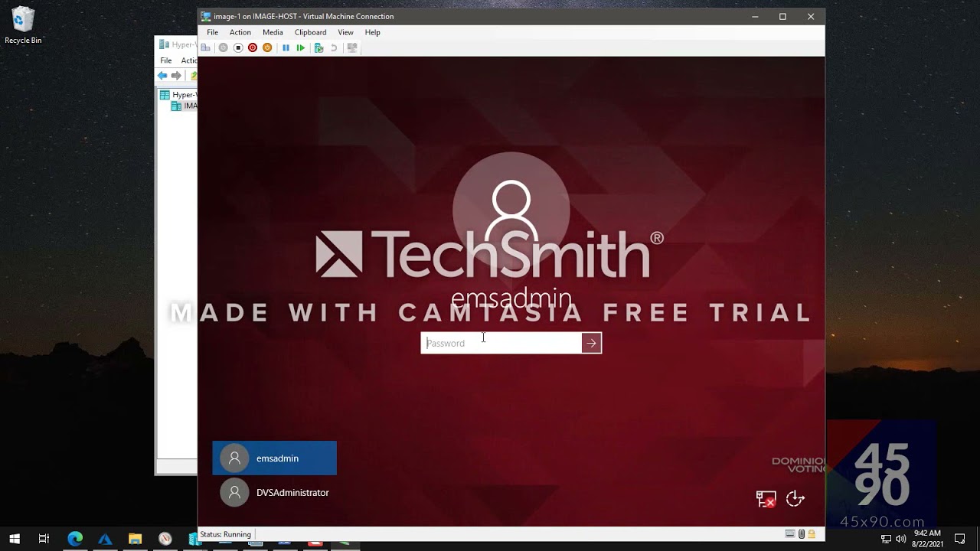Open the Ease of Access icon
980x551 pixels.
[795, 499]
